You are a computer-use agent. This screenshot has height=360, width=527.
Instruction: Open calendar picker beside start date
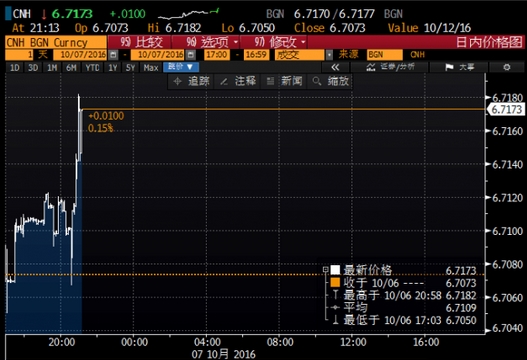coord(114,54)
